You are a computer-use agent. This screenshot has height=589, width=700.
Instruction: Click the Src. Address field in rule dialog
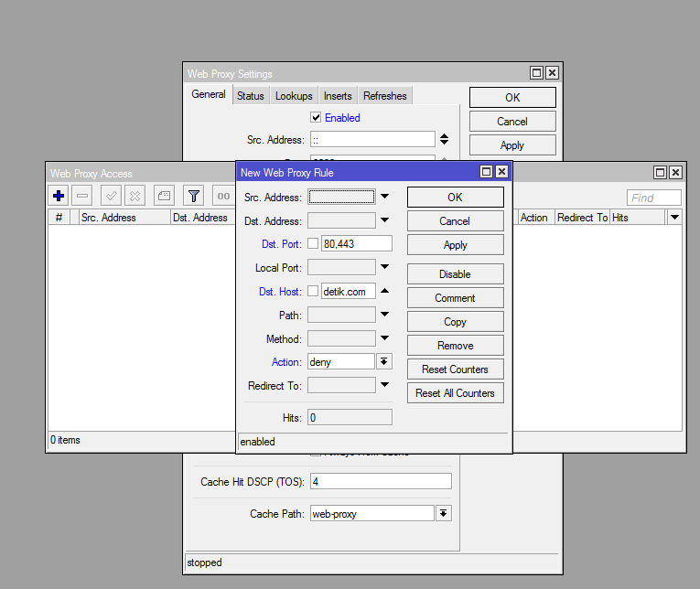[x=341, y=197]
